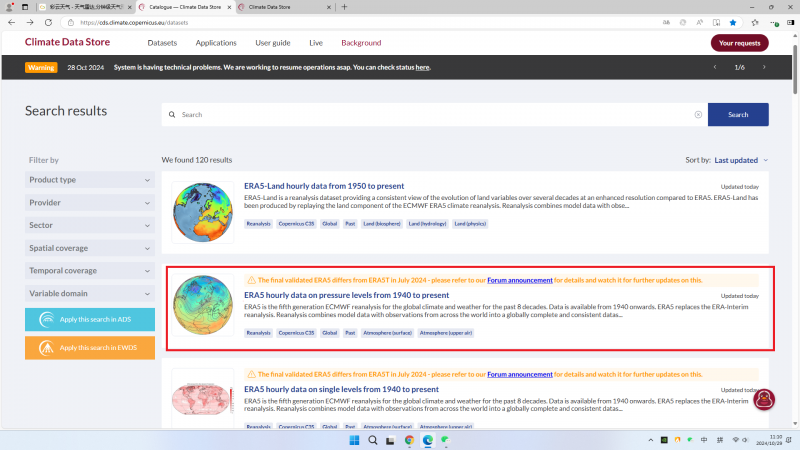This screenshot has width=800, height=450.
Task: Expand the Variable domain filter
Action: [x=90, y=293]
